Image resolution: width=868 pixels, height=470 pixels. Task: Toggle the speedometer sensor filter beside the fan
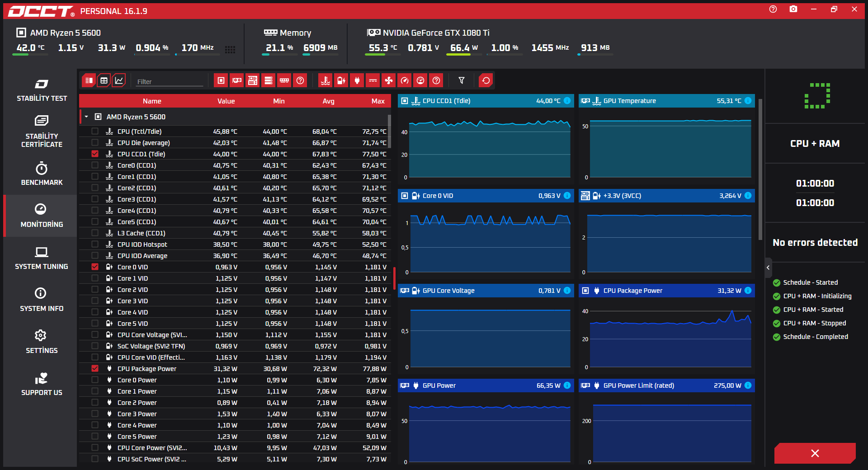click(x=405, y=80)
